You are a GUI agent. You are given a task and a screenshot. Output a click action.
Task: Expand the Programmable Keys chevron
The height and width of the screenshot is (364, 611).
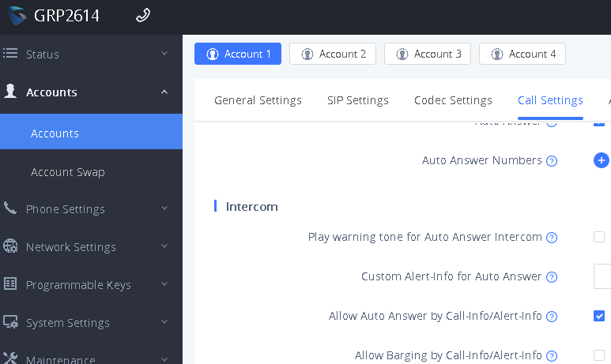coord(164,283)
